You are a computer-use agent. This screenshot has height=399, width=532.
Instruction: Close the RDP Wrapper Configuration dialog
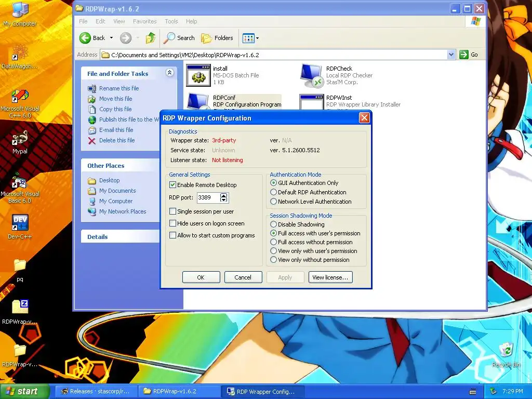coord(364,118)
